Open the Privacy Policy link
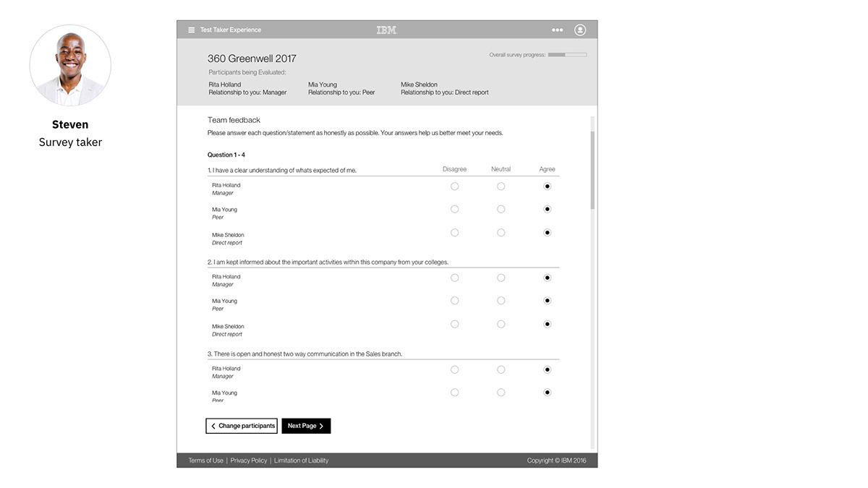868x488 pixels. (249, 461)
